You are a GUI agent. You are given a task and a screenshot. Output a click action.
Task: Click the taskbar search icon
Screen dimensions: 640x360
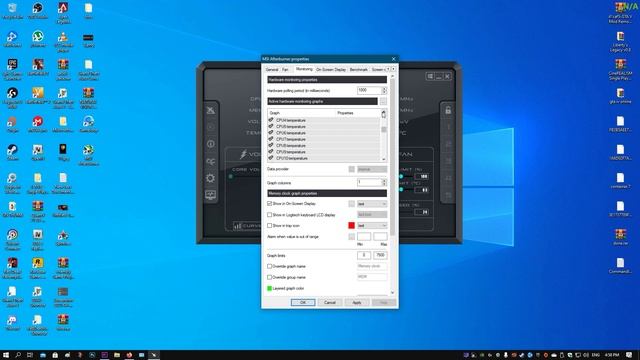[18, 355]
